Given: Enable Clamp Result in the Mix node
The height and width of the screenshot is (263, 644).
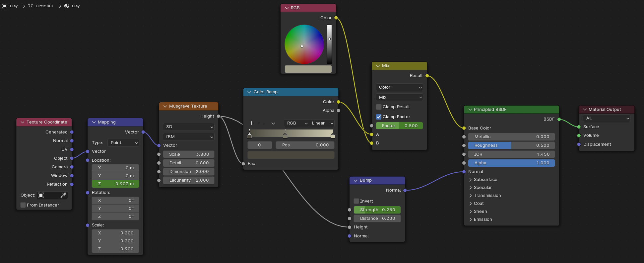Looking at the screenshot, I should click(379, 107).
